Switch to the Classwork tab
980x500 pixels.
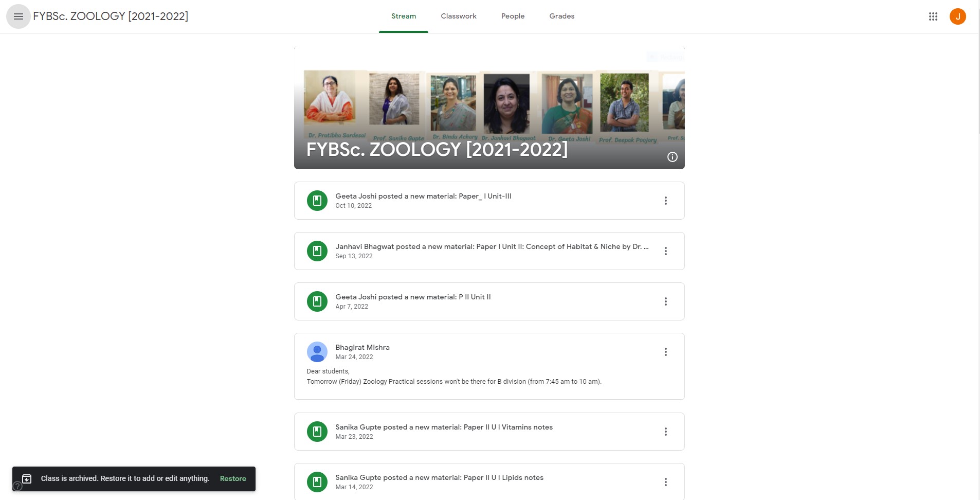click(458, 16)
